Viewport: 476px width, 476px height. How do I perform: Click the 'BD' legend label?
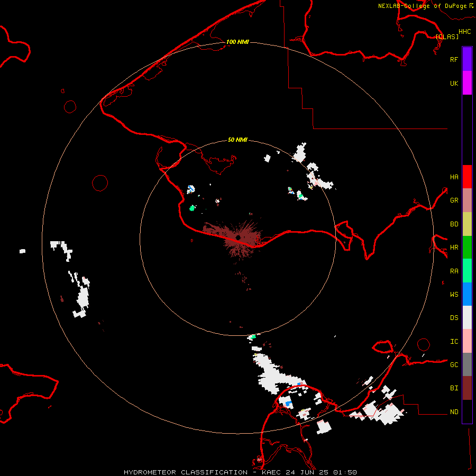click(454, 224)
